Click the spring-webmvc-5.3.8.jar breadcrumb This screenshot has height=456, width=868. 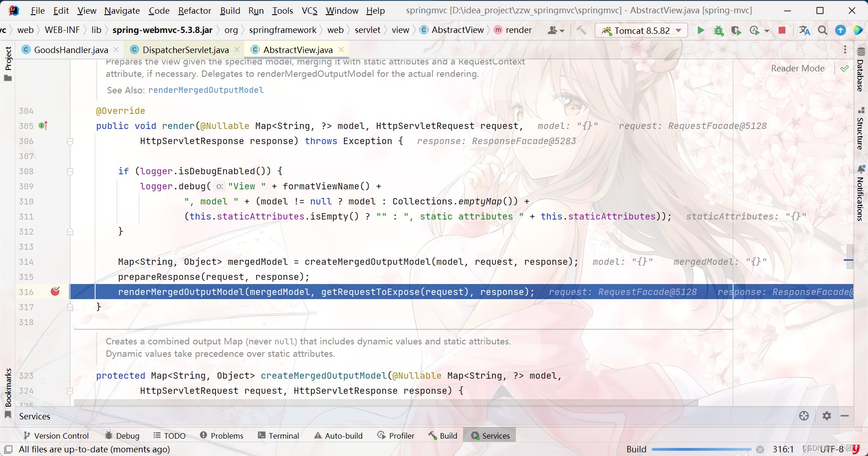(162, 30)
